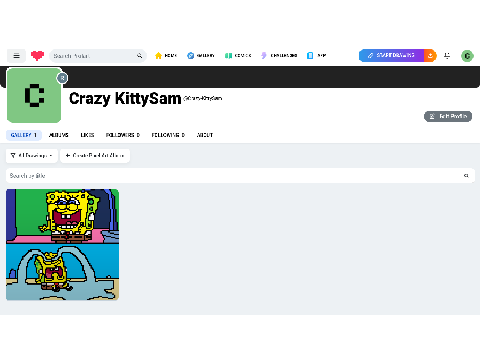Switch to the Likes tab
The image size is (480, 360).
[87, 135]
